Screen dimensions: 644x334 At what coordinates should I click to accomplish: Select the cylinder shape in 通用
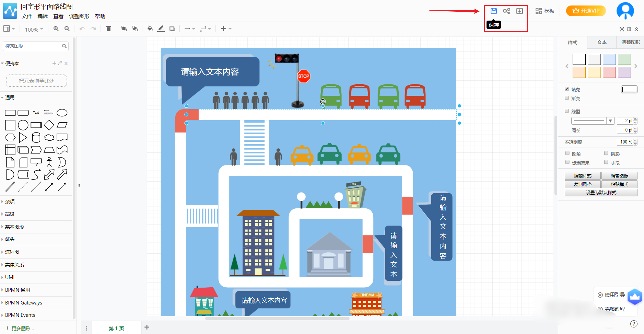tap(36, 138)
